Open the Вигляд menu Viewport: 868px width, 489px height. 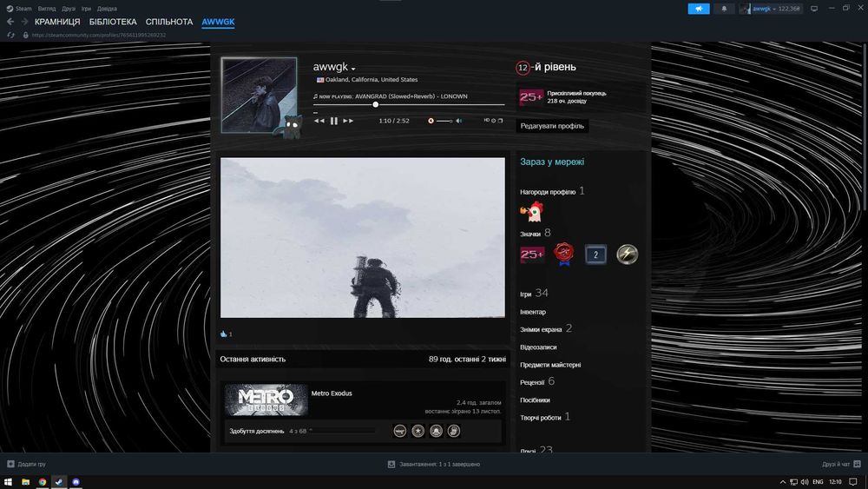tap(47, 9)
